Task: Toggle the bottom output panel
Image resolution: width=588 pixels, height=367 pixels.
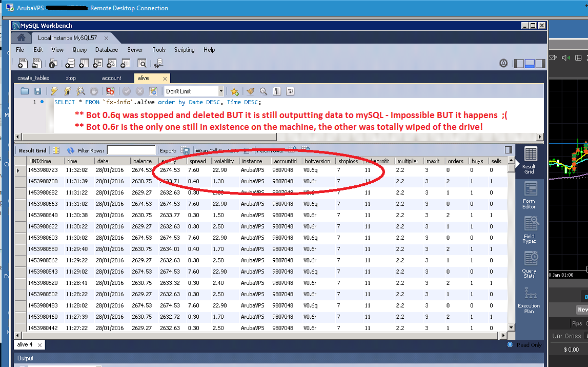Action: (x=530, y=64)
